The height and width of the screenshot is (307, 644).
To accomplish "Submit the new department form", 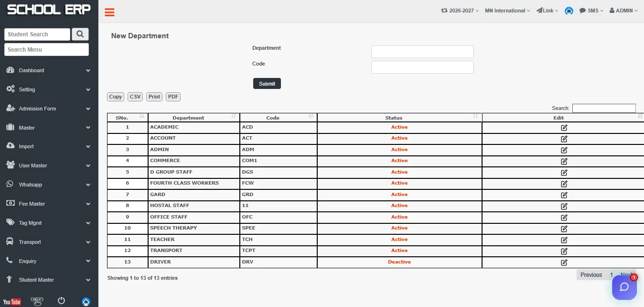I will click(x=267, y=84).
